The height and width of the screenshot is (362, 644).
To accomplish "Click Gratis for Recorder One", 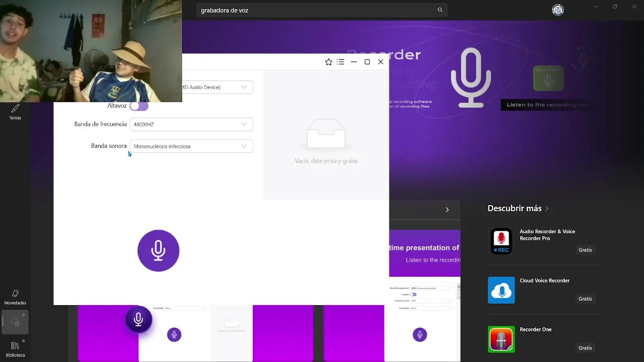I will [585, 348].
